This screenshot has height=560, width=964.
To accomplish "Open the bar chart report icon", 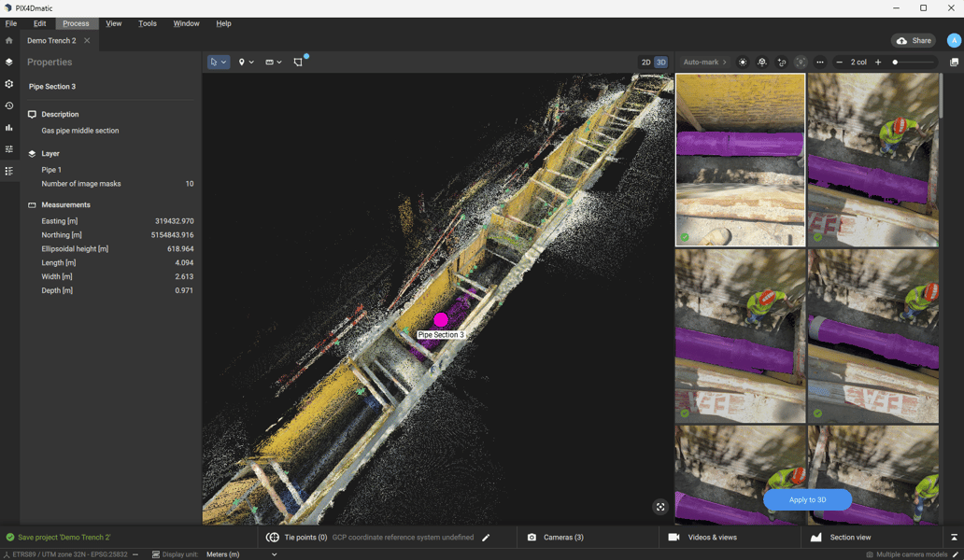I will point(9,128).
